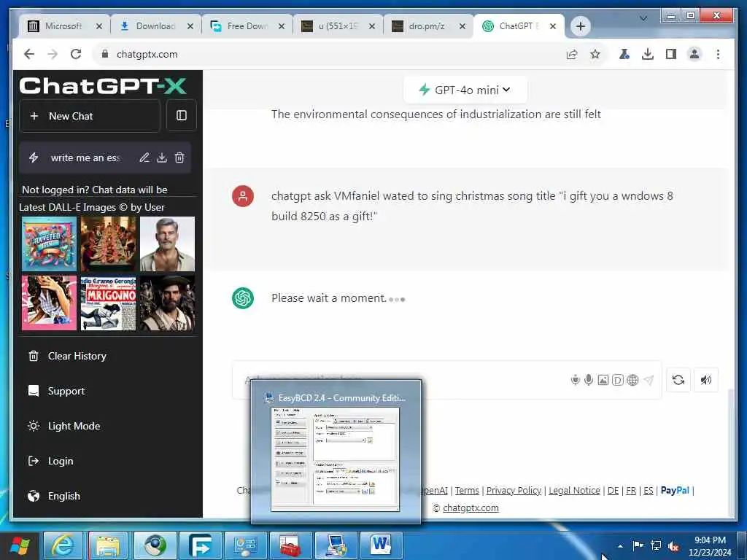The image size is (747, 560).
Task: Open Microsoft Word on taskbar
Action: tap(381, 545)
